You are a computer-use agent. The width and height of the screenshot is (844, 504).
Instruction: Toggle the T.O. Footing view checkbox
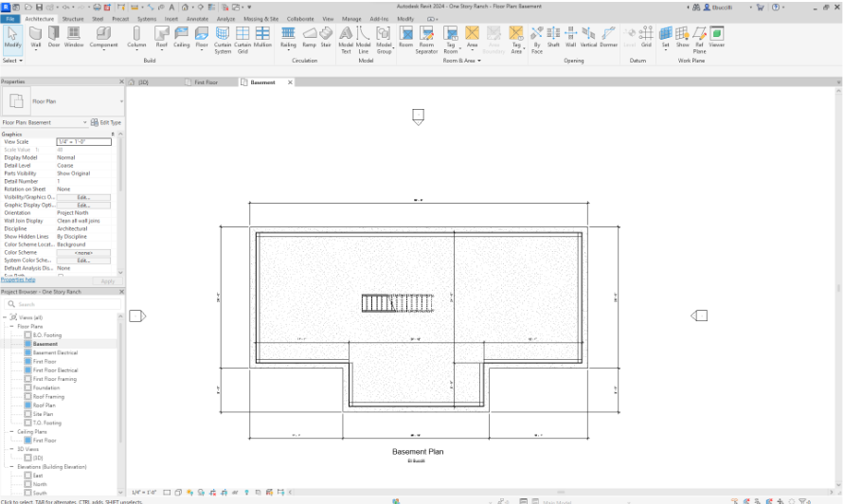pyautogui.click(x=28, y=423)
